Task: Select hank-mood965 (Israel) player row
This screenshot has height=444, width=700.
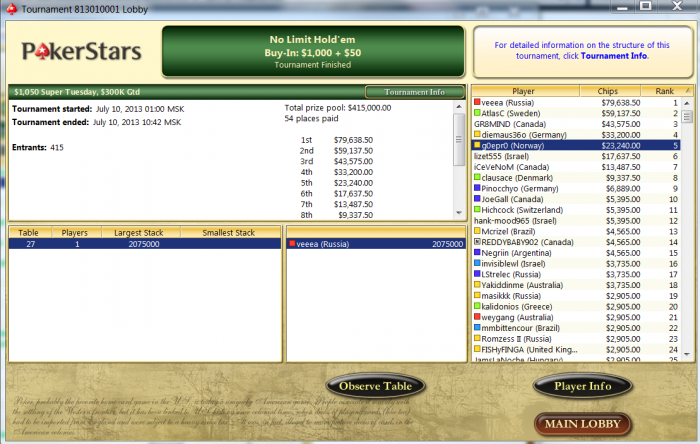Action: 576,220
